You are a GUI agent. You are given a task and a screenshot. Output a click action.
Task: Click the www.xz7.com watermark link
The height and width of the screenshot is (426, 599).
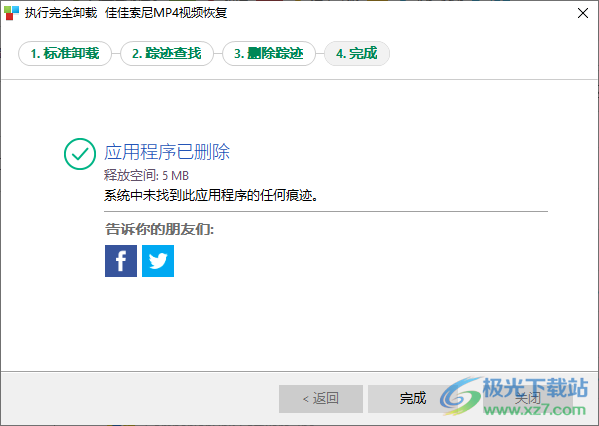click(534, 410)
